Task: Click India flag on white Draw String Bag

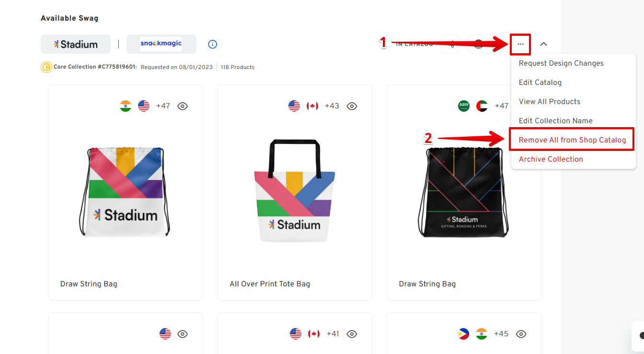Action: (126, 106)
